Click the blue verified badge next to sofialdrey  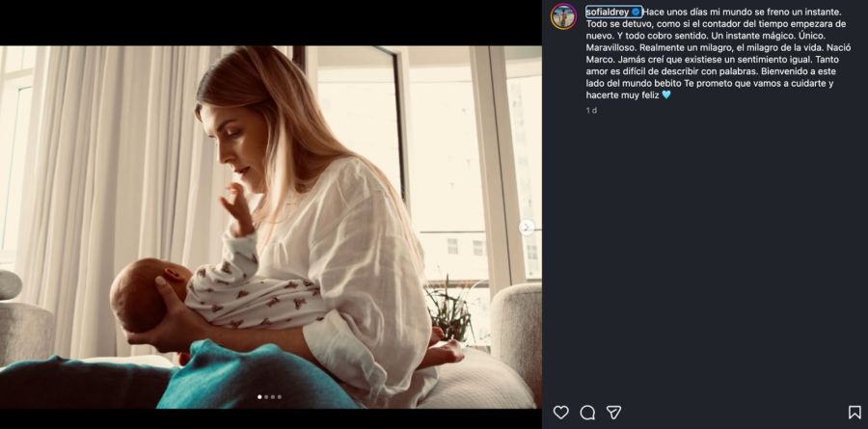[x=637, y=12]
